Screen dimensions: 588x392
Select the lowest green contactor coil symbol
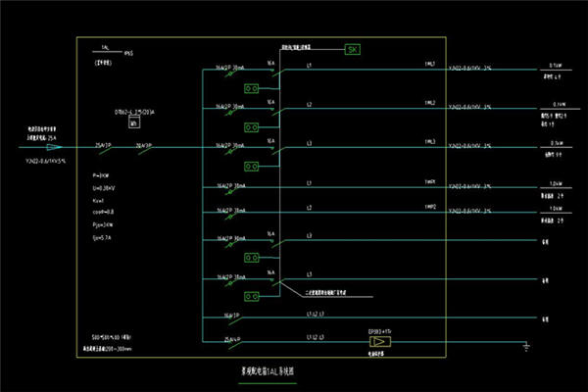[x=251, y=297]
